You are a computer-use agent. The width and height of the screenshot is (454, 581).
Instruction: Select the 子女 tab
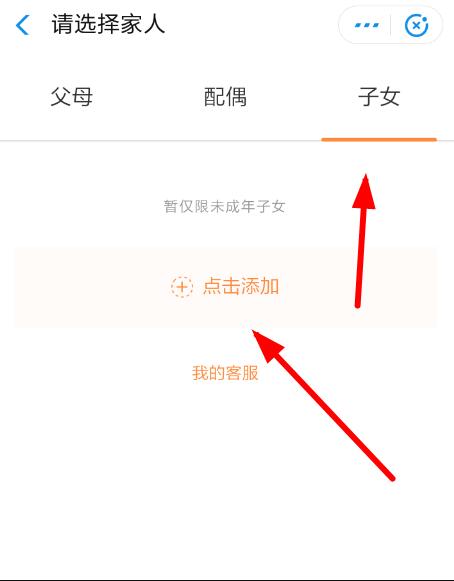[x=379, y=97]
